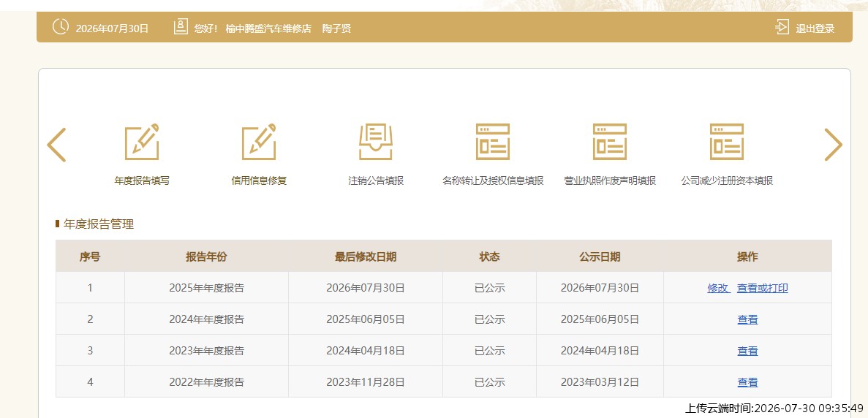
Task: Open 查看或打印 for the 2025 report
Action: [x=762, y=288]
